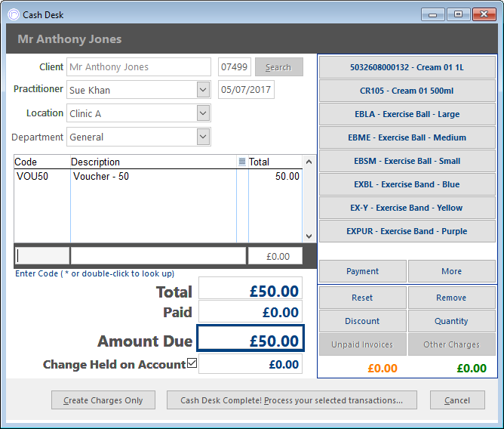Image resolution: width=504 pixels, height=429 pixels.
Task: Click the scroll up arrow of charges list
Action: click(x=309, y=162)
